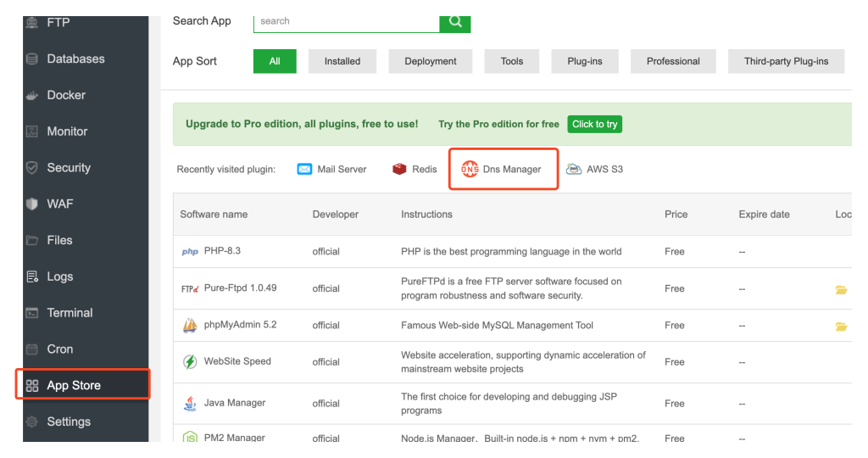Open the AWS S3 recent plugin icon
Image resolution: width=868 pixels, height=458 pixels.
point(574,169)
